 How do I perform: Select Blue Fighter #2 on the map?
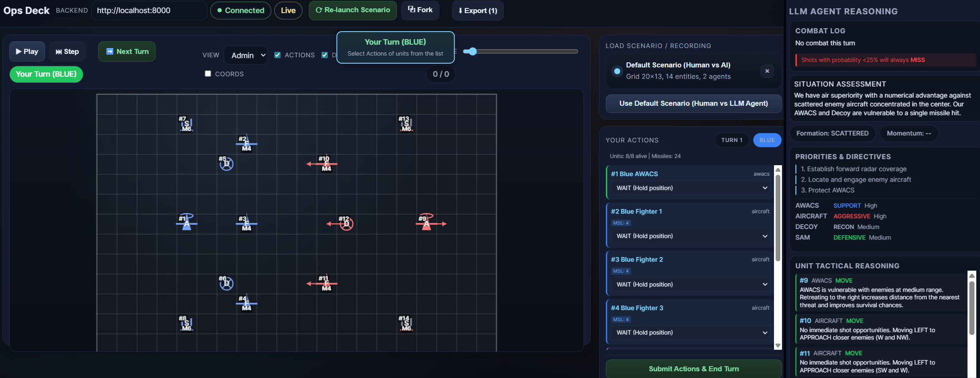coord(246,144)
